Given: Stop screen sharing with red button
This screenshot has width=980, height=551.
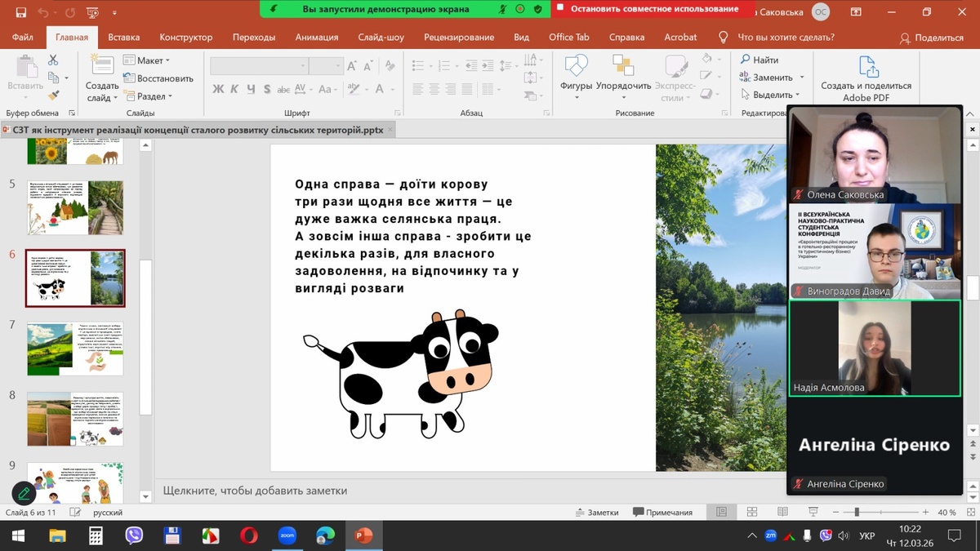Looking at the screenshot, I should tap(653, 9).
